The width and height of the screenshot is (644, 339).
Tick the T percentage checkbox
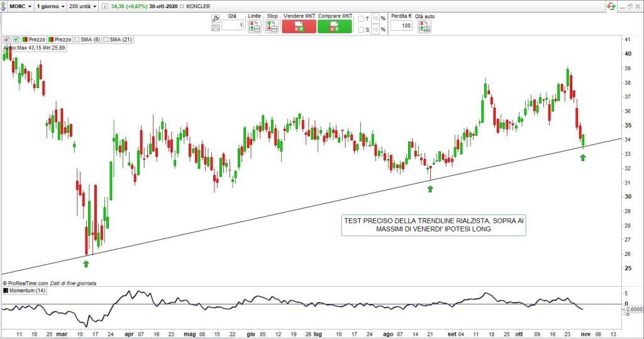click(x=360, y=19)
